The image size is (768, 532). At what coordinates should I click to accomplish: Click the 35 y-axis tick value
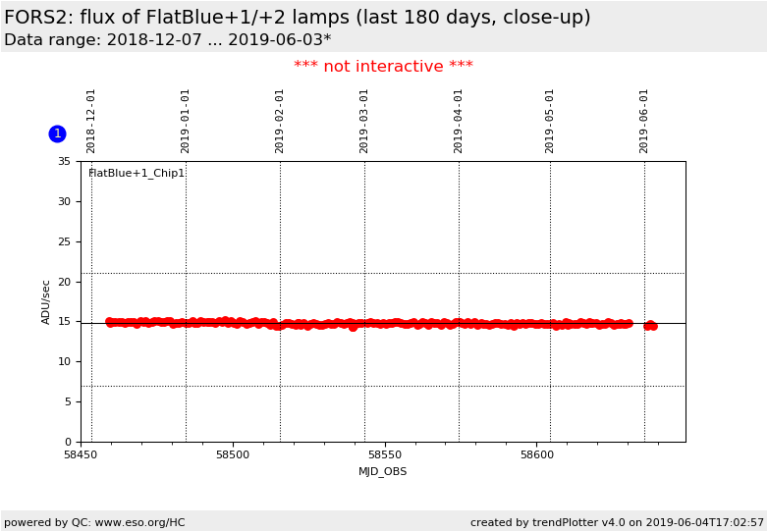[x=64, y=161]
